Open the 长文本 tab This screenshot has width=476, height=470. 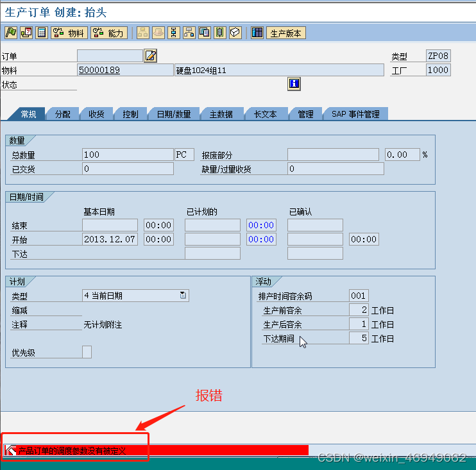click(x=266, y=114)
